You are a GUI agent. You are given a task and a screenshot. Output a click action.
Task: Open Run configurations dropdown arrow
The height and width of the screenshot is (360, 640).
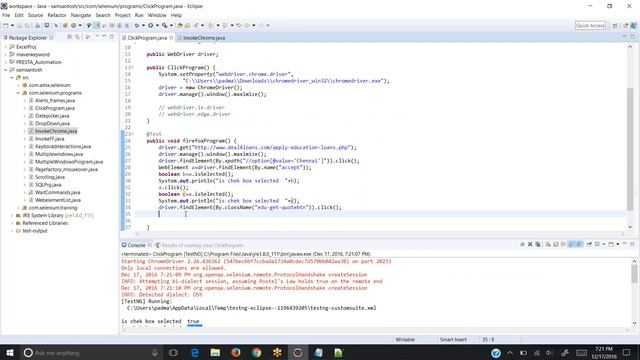pyautogui.click(x=157, y=25)
